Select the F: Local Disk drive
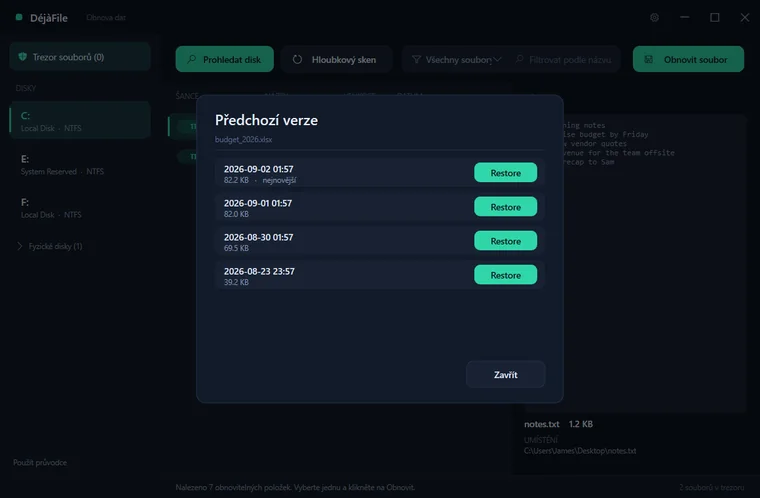This screenshot has width=760, height=498. click(80, 208)
